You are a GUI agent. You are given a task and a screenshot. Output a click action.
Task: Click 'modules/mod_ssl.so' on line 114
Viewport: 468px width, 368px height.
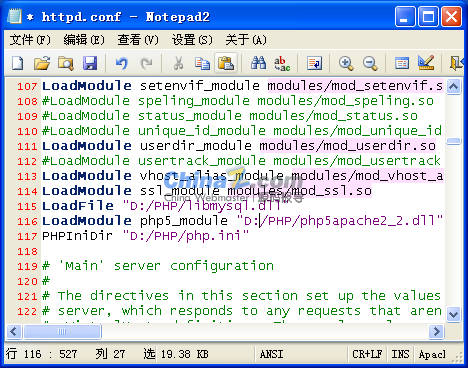tap(299, 191)
